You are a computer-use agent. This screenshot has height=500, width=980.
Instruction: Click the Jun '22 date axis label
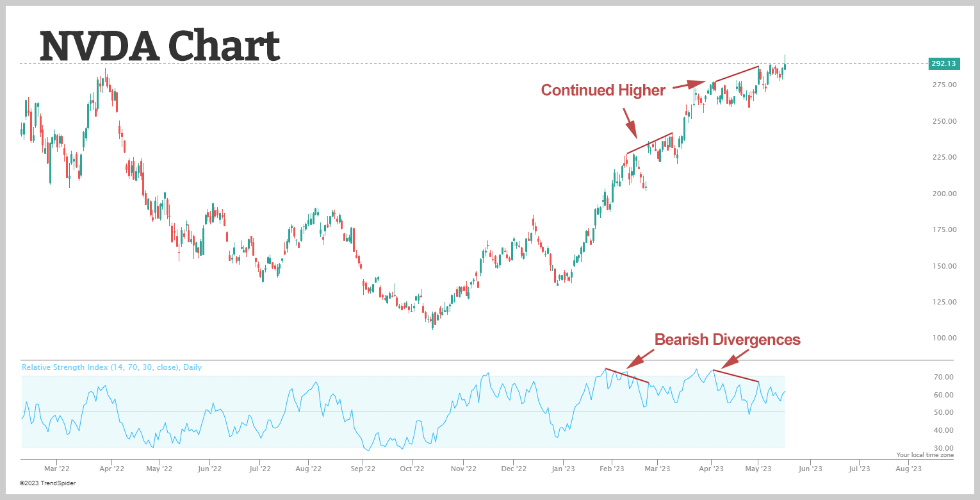click(209, 469)
